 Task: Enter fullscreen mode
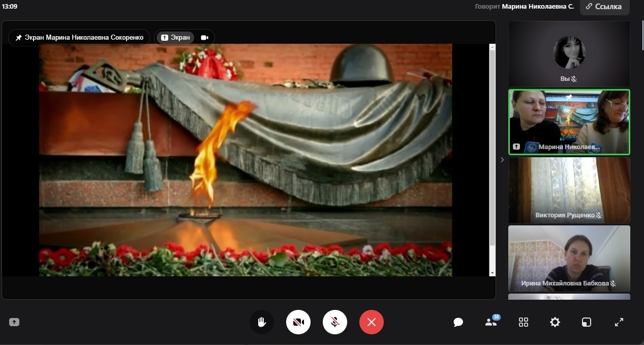pyautogui.click(x=619, y=322)
